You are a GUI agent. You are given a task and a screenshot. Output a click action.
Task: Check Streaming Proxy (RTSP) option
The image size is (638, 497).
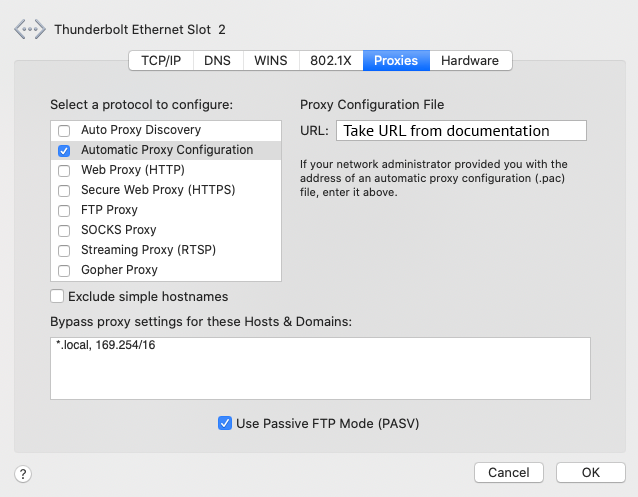point(64,250)
